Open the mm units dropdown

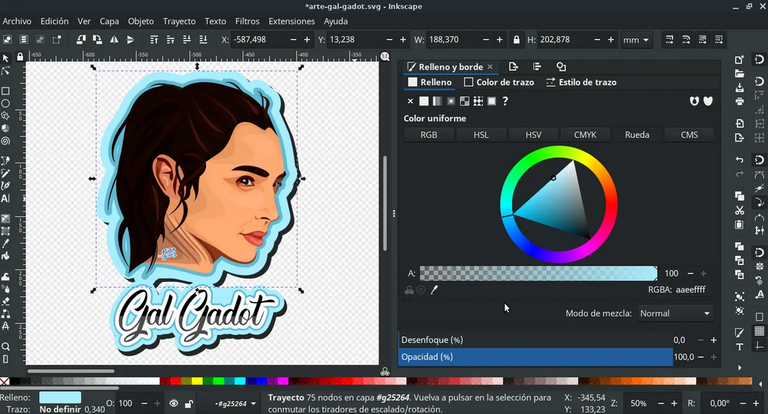pos(636,40)
